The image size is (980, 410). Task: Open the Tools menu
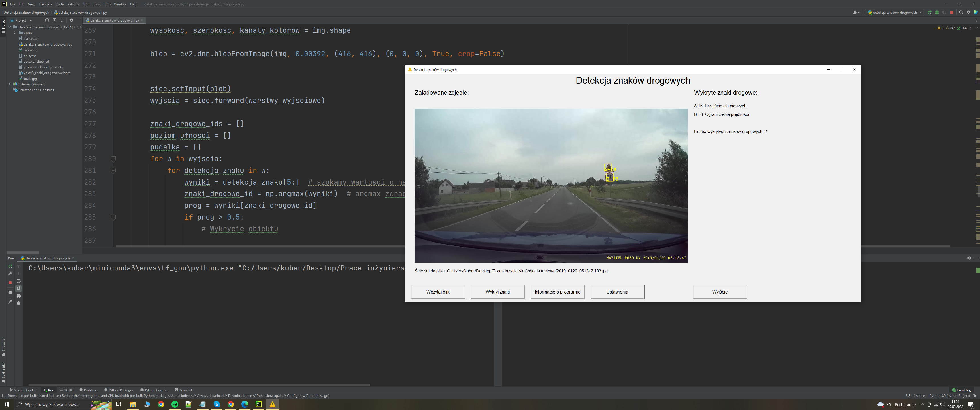(x=97, y=4)
